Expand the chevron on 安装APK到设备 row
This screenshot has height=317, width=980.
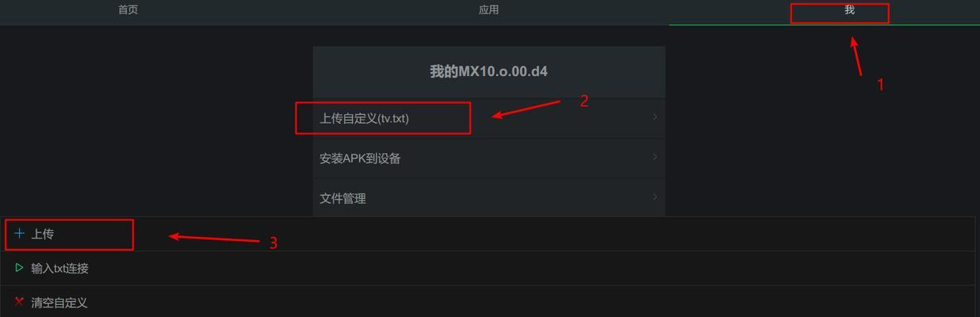655,157
